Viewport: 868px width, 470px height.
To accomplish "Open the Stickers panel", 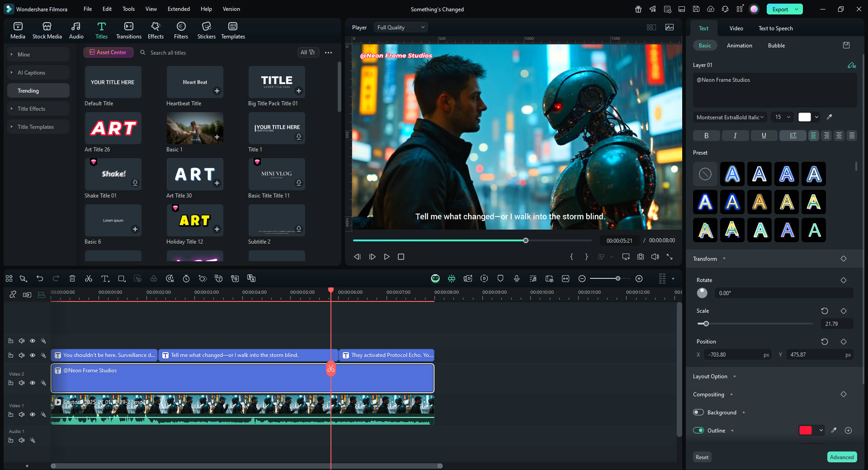I will point(206,30).
